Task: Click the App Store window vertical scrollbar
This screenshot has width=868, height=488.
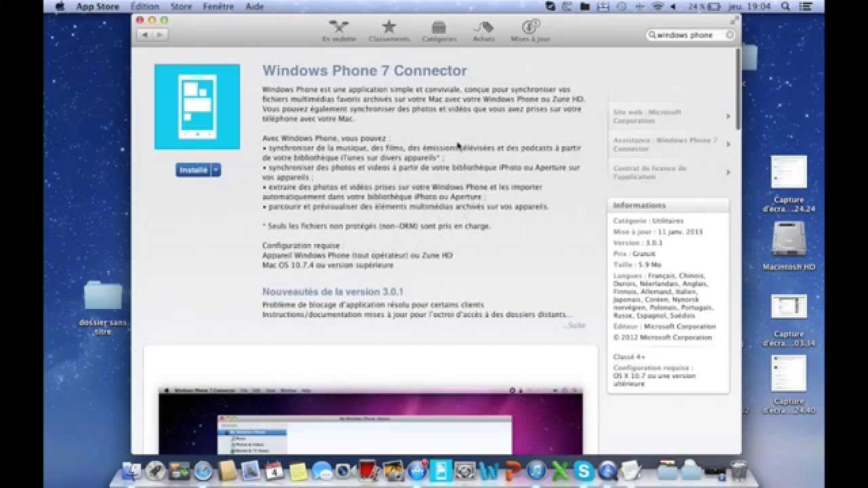Action: pos(738,88)
